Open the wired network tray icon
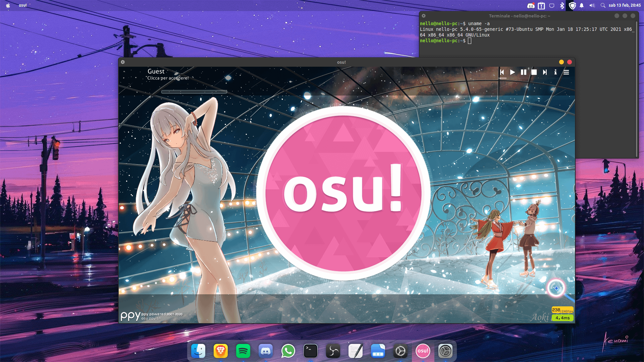The image size is (644, 362). click(x=552, y=5)
